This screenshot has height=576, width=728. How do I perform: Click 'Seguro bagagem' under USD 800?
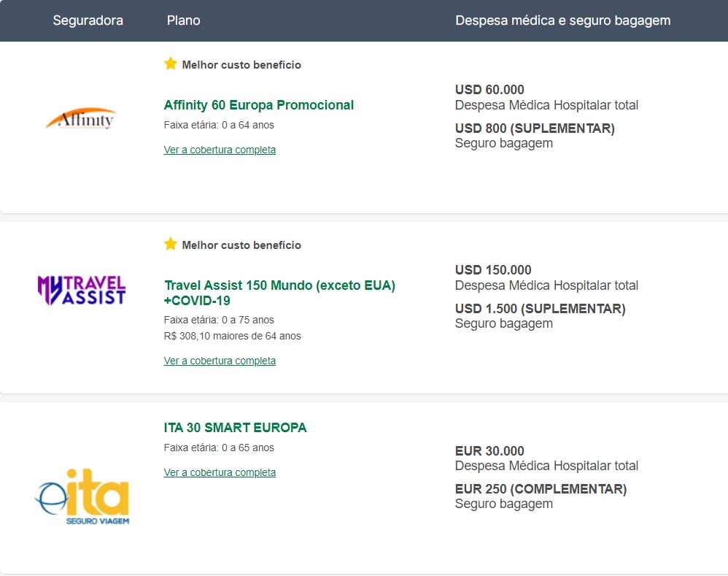pyautogui.click(x=504, y=144)
